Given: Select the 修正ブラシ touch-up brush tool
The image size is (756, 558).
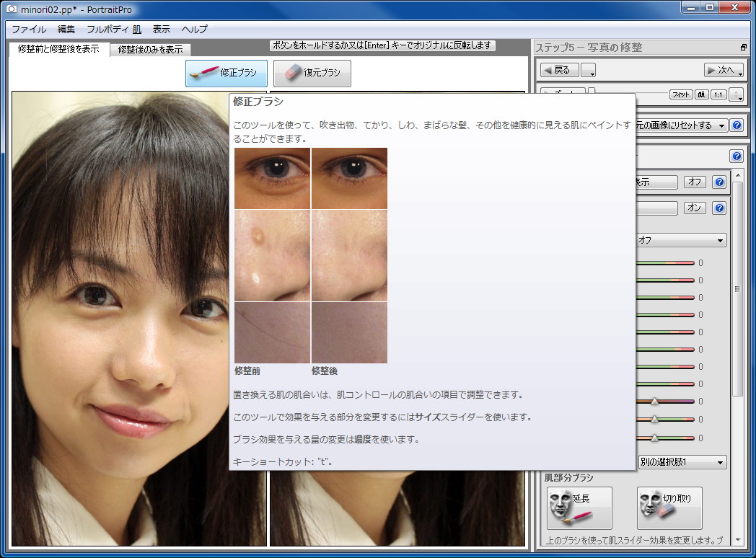Looking at the screenshot, I should point(226,73).
